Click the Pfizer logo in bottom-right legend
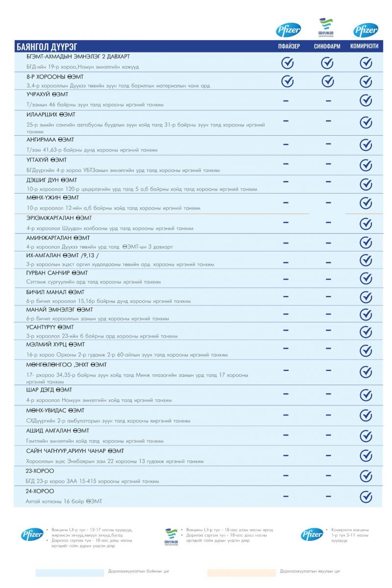 click(x=312, y=535)
